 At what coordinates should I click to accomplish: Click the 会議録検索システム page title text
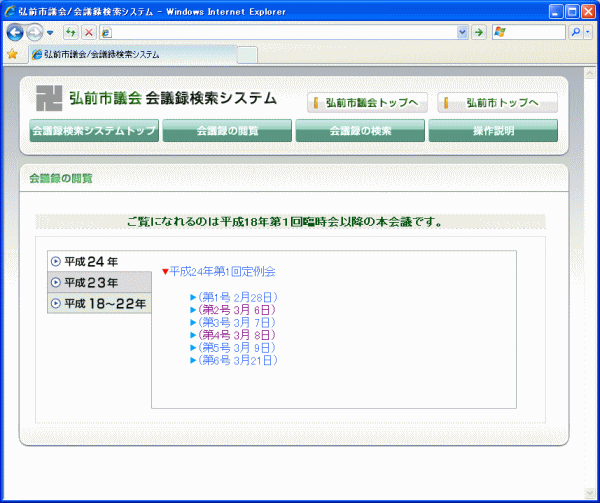[211, 98]
